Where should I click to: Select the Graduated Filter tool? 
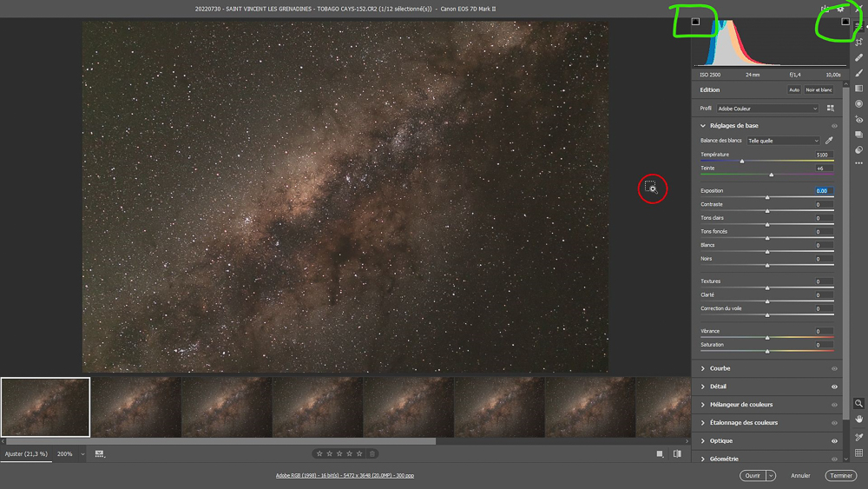(858, 89)
